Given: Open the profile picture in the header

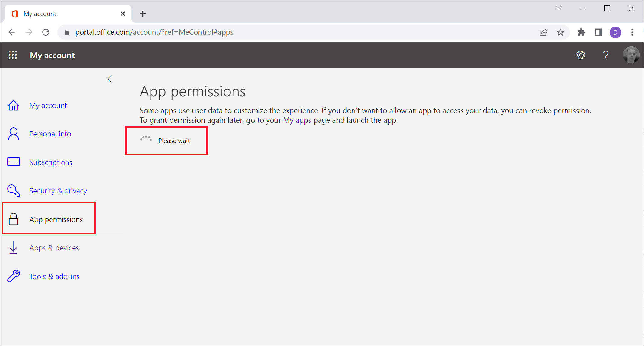Looking at the screenshot, I should click(631, 55).
